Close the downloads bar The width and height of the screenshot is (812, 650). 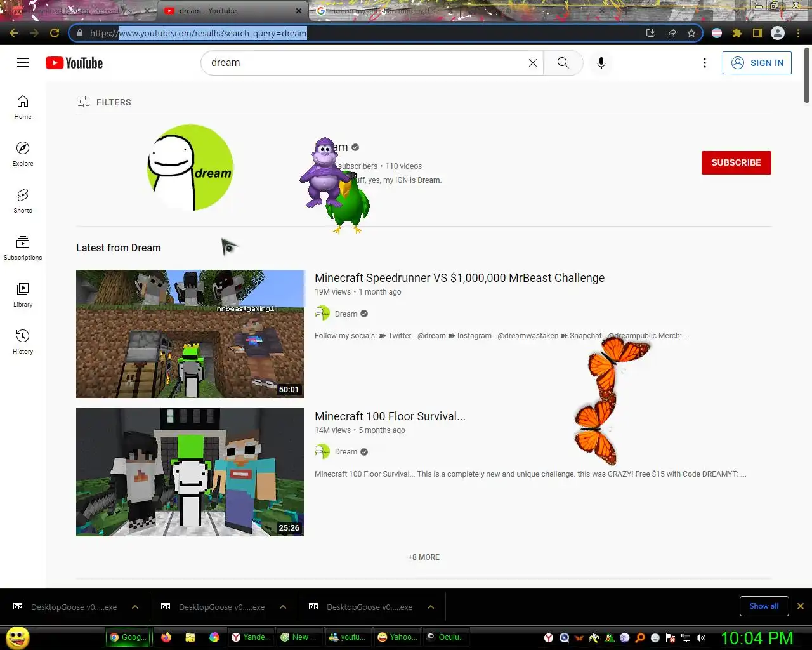point(801,606)
